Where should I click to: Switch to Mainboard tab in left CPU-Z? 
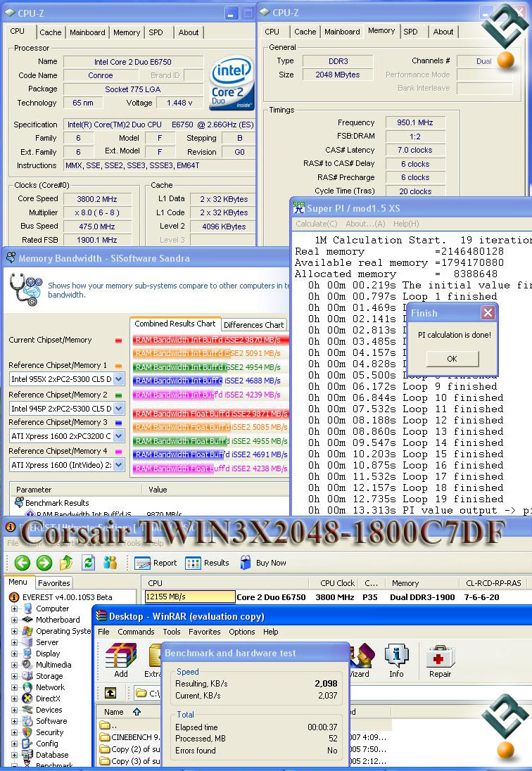(x=87, y=32)
